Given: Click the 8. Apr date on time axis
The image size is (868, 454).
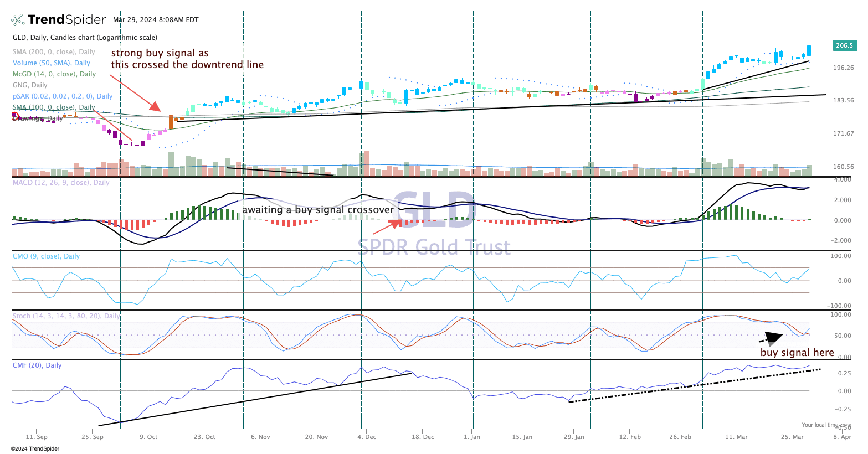Looking at the screenshot, I should [843, 437].
